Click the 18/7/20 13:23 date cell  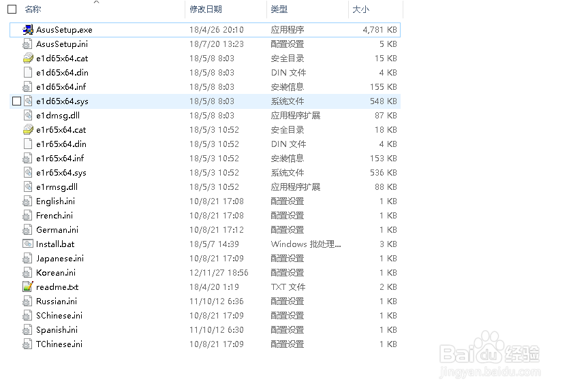coord(217,44)
